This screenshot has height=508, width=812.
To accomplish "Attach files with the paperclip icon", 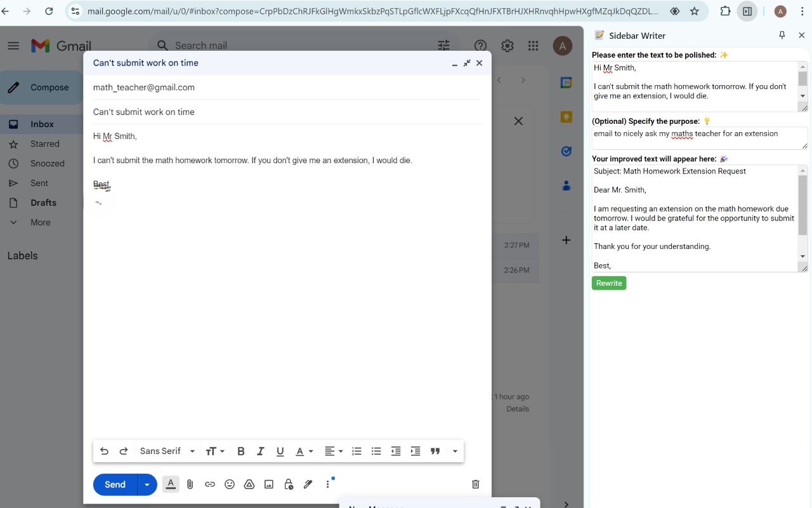I will pyautogui.click(x=190, y=485).
